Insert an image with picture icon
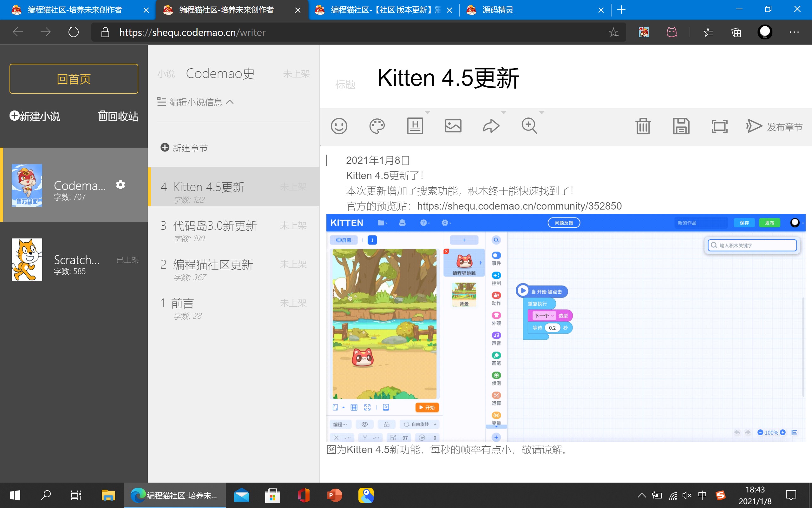This screenshot has height=508, width=812. click(x=453, y=126)
